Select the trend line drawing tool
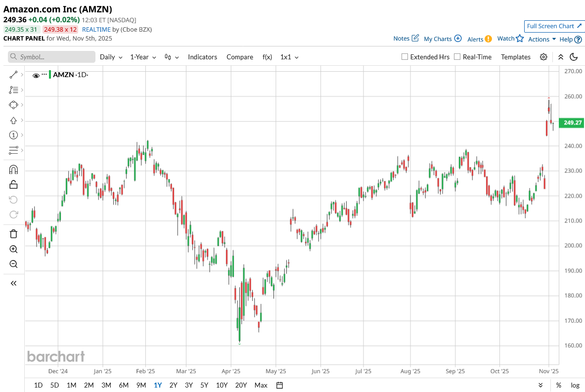This screenshot has width=585, height=392. [13, 75]
